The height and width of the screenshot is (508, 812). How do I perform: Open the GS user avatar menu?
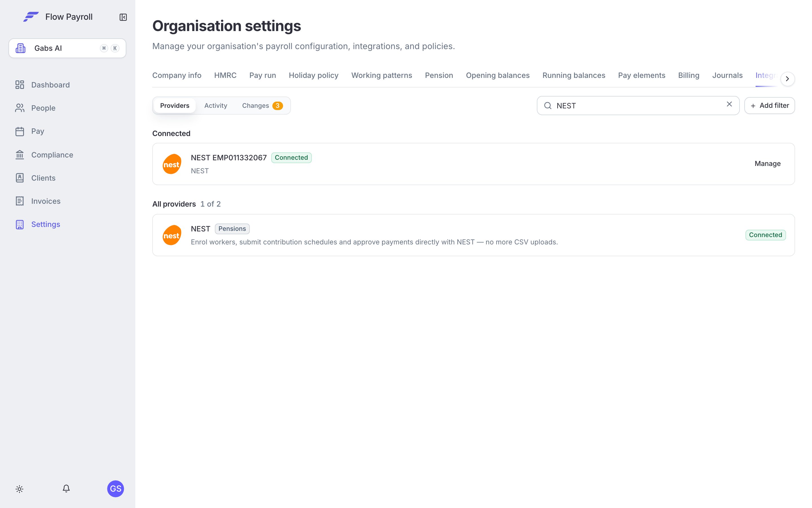pyautogui.click(x=115, y=489)
